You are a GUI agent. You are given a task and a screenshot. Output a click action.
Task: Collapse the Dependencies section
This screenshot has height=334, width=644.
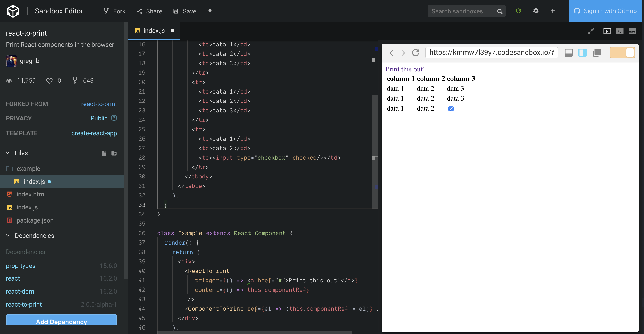8,236
